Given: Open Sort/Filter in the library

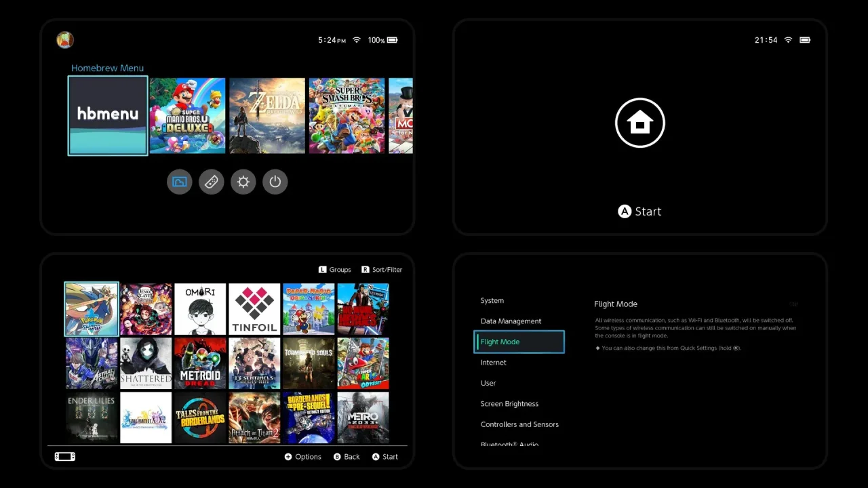Looking at the screenshot, I should click(x=382, y=270).
